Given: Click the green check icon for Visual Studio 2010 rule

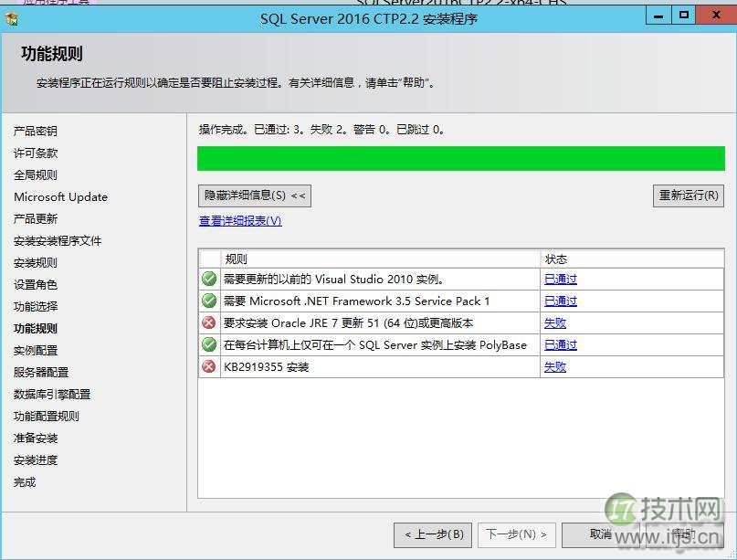Looking at the screenshot, I should (209, 279).
